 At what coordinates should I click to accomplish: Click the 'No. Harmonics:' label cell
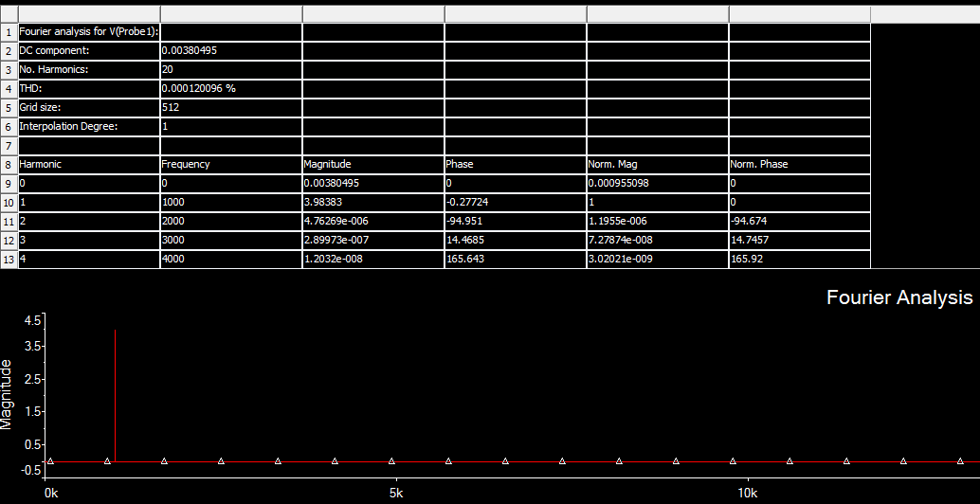coord(89,69)
